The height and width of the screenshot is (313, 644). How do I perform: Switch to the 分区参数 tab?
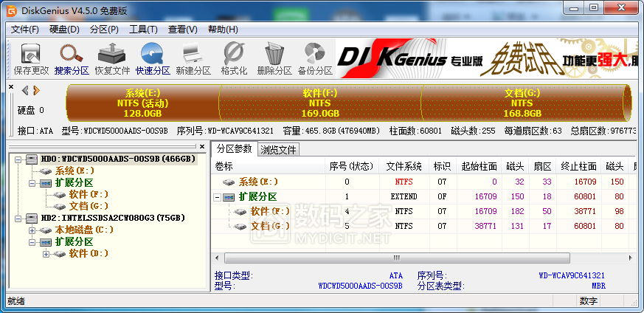pos(234,148)
